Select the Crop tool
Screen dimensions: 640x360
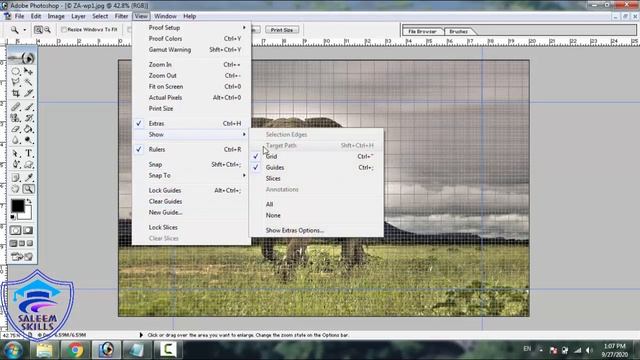click(16, 93)
